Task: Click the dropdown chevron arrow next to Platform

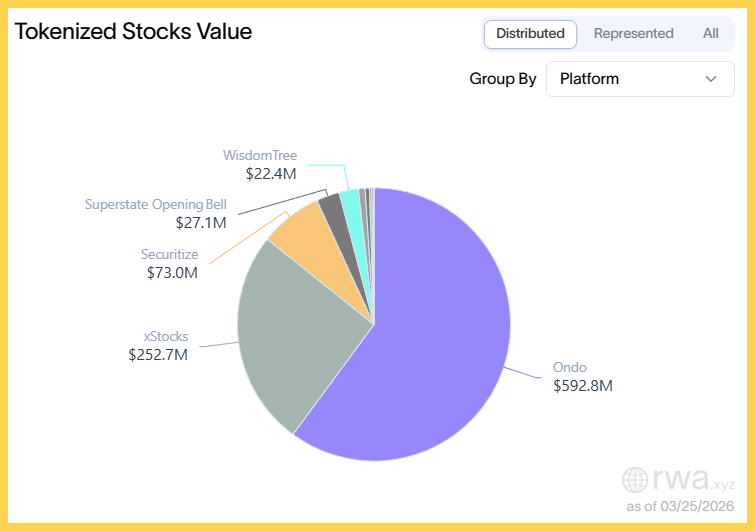Action: (711, 79)
